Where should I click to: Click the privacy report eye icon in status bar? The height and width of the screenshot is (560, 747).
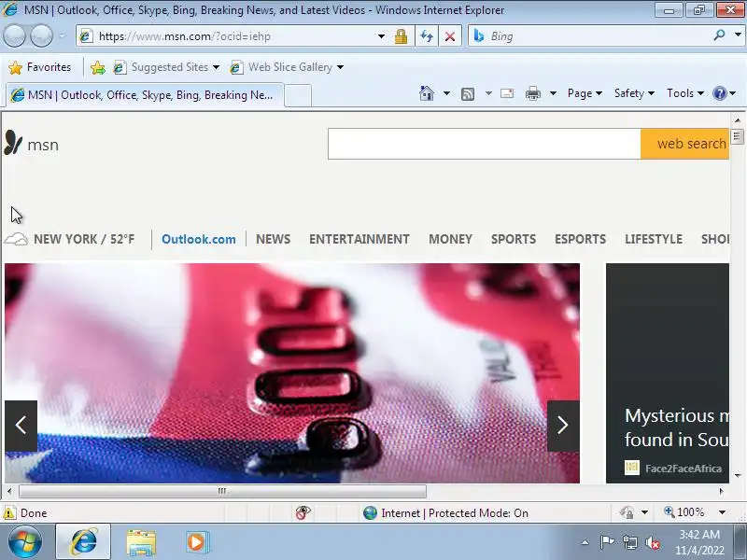[x=303, y=512]
